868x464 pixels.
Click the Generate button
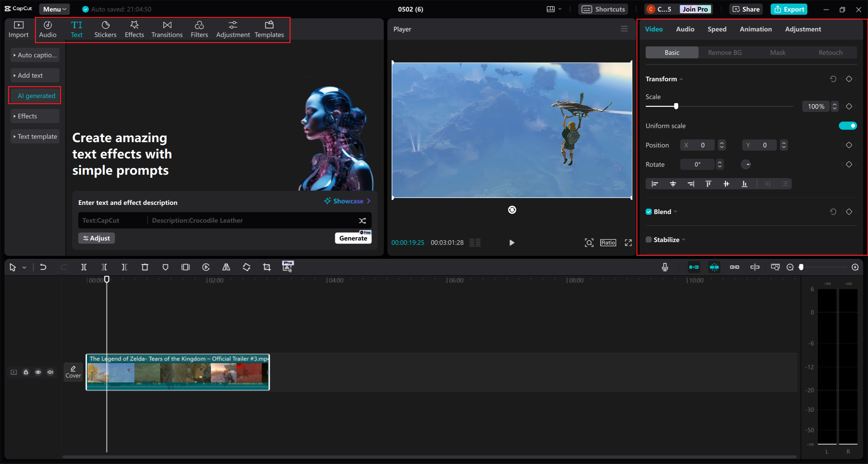[x=353, y=238]
